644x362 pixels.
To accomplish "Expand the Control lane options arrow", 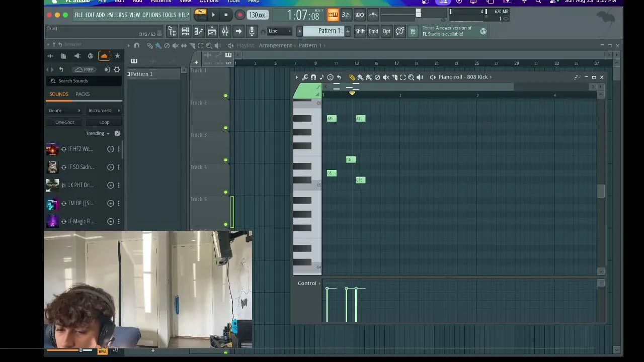I will coord(319,284).
